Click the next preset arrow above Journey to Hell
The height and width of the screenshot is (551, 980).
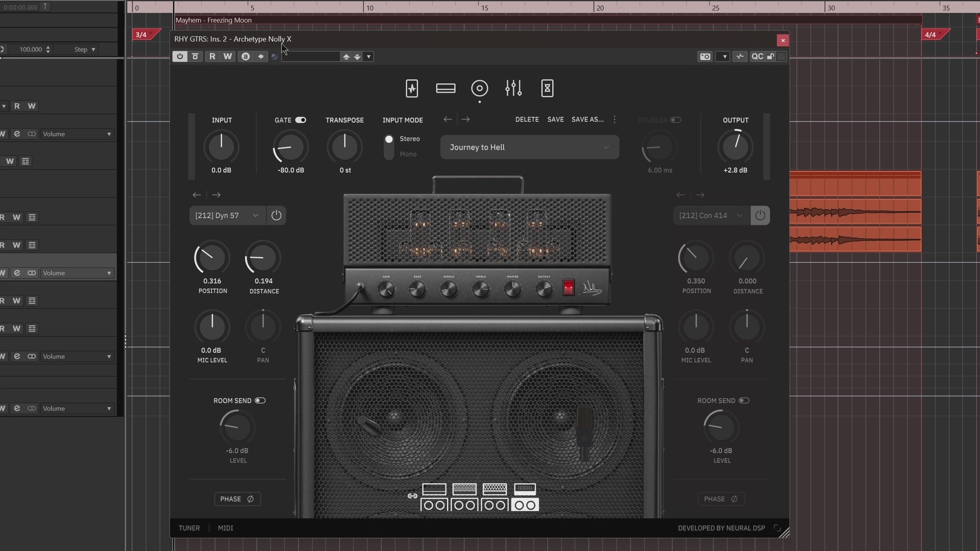(465, 119)
